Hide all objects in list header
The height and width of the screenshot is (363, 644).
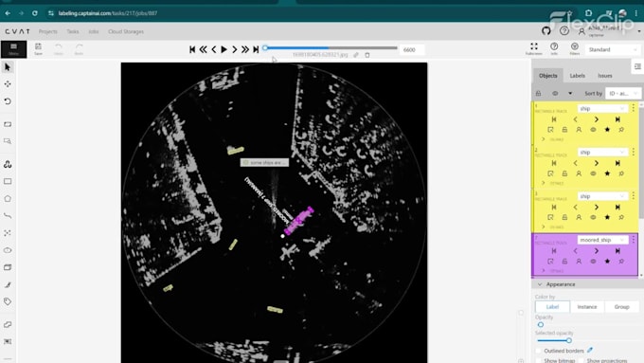[x=555, y=93]
